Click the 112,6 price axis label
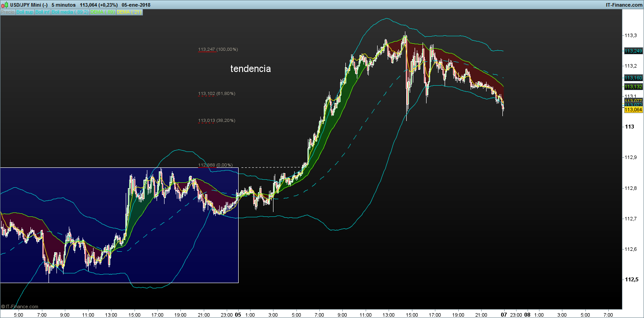The height and width of the screenshot is (318, 644). (x=630, y=249)
